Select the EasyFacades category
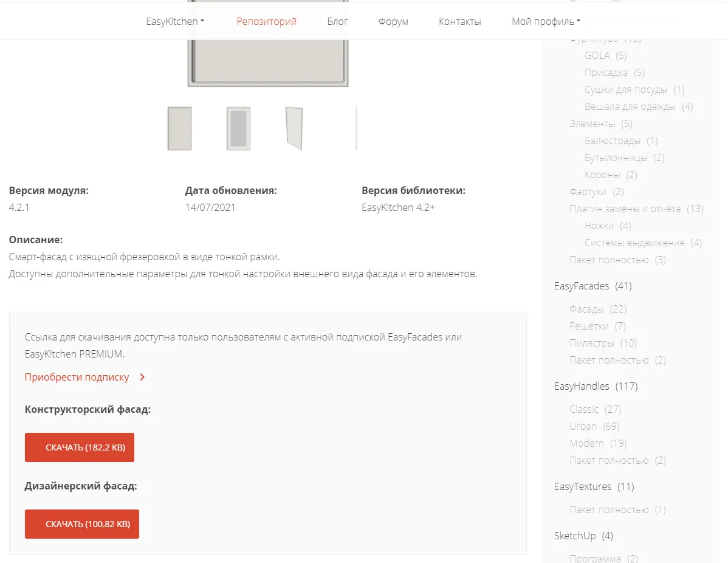728x563 pixels. (x=581, y=286)
